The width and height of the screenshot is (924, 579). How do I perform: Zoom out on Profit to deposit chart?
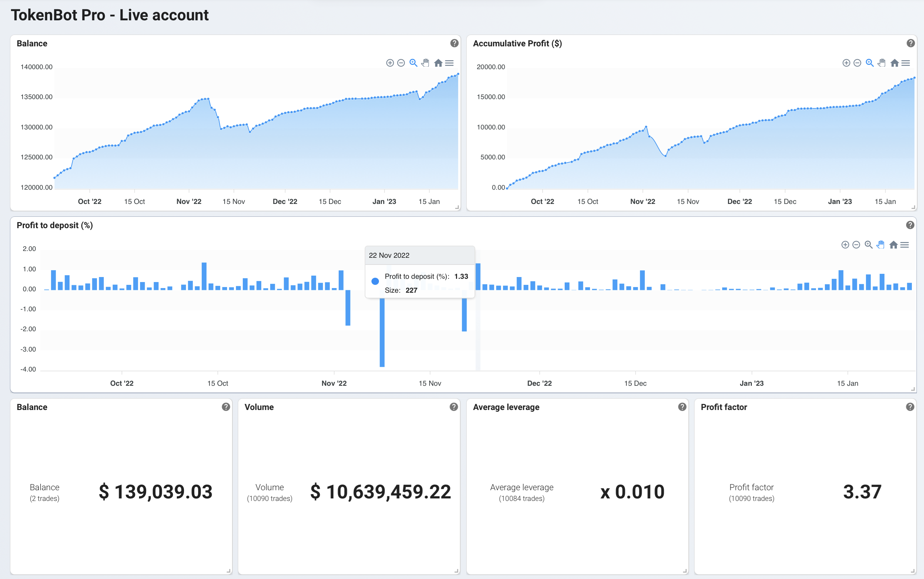[856, 245]
